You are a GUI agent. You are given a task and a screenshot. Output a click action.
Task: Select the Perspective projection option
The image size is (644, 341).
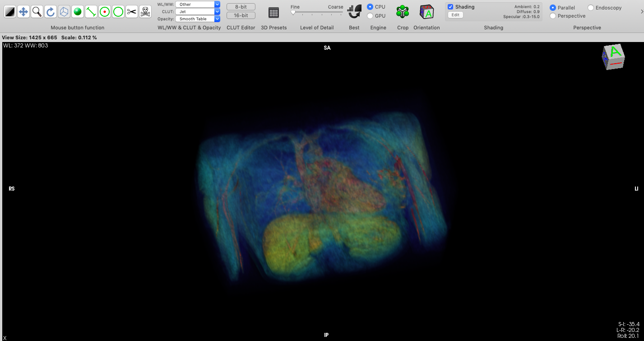pos(553,16)
